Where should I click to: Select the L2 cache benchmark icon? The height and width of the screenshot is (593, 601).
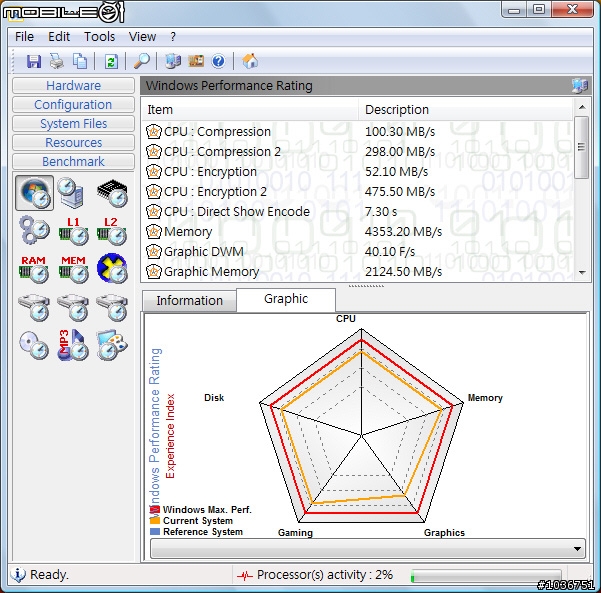coord(111,231)
